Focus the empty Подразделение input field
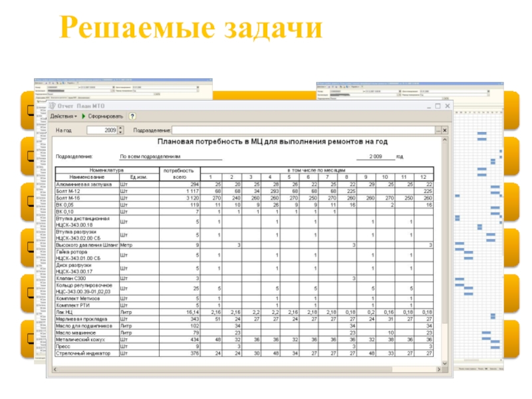Screen dimensions: 532x399 304,130
